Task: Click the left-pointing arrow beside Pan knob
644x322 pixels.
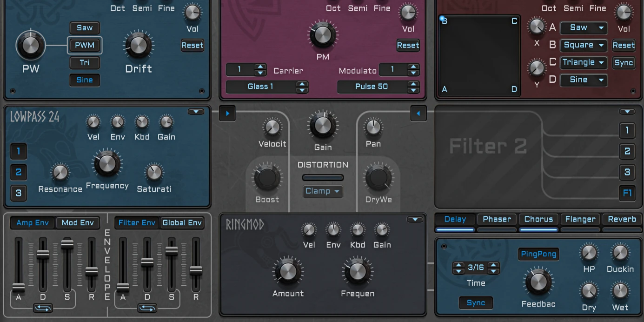Action: pyautogui.click(x=418, y=113)
